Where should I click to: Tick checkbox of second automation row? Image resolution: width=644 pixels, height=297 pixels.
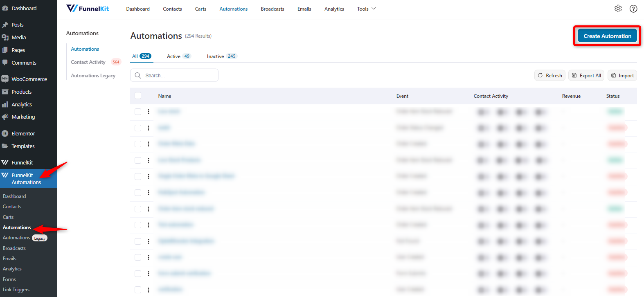138,128
